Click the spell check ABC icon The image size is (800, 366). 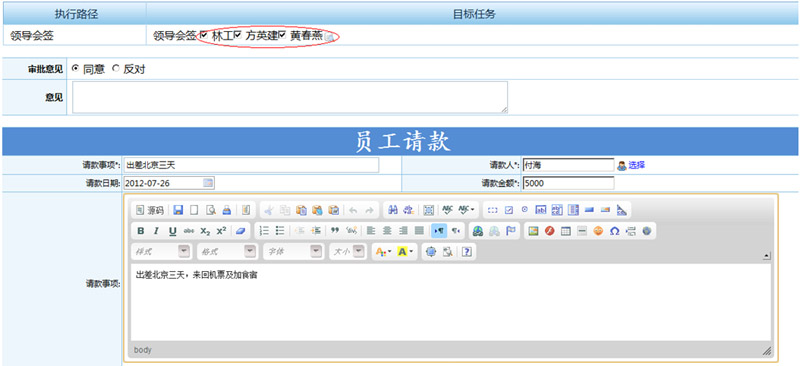[x=447, y=210]
